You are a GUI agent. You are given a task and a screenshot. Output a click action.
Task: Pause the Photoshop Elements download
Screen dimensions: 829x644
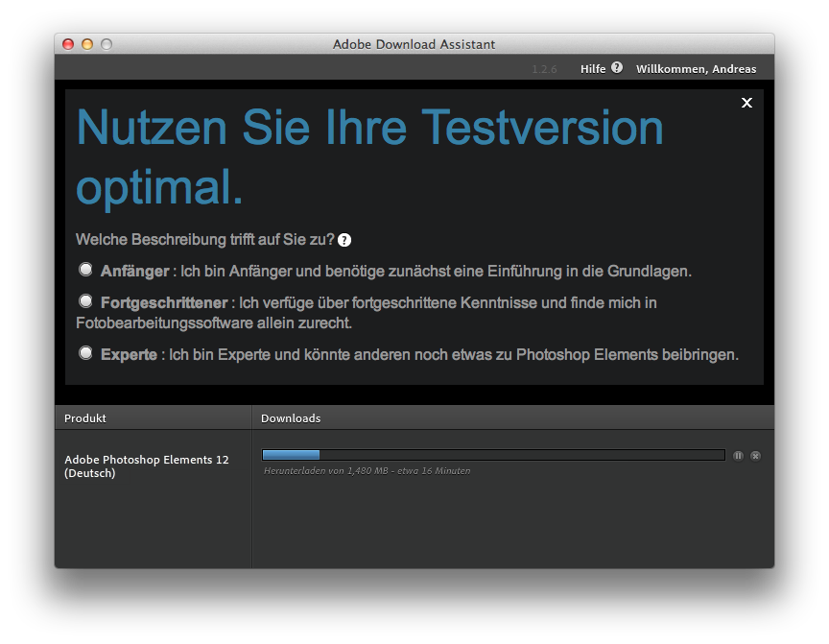point(738,456)
